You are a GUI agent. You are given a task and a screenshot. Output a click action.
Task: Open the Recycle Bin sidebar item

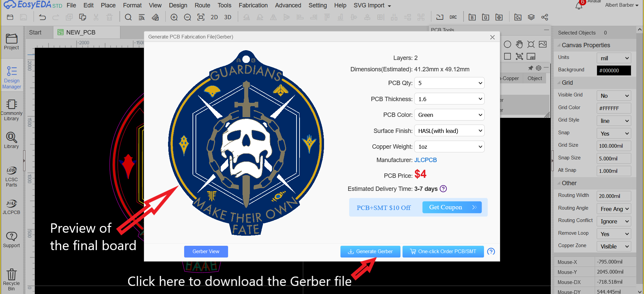click(x=11, y=279)
